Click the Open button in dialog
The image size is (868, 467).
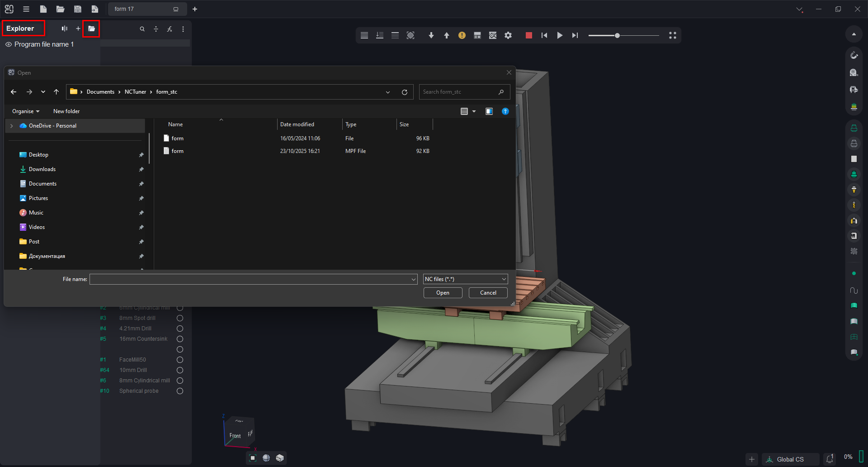click(x=443, y=293)
